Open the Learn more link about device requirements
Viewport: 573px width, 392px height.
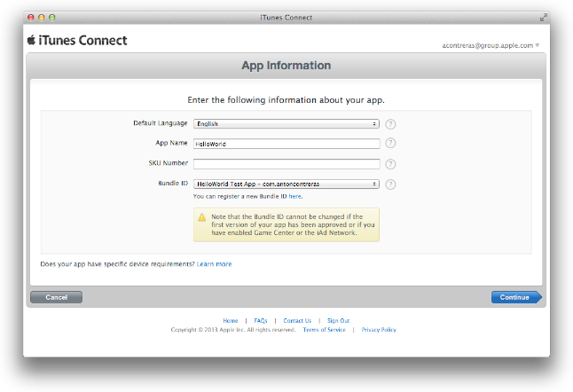tap(214, 263)
